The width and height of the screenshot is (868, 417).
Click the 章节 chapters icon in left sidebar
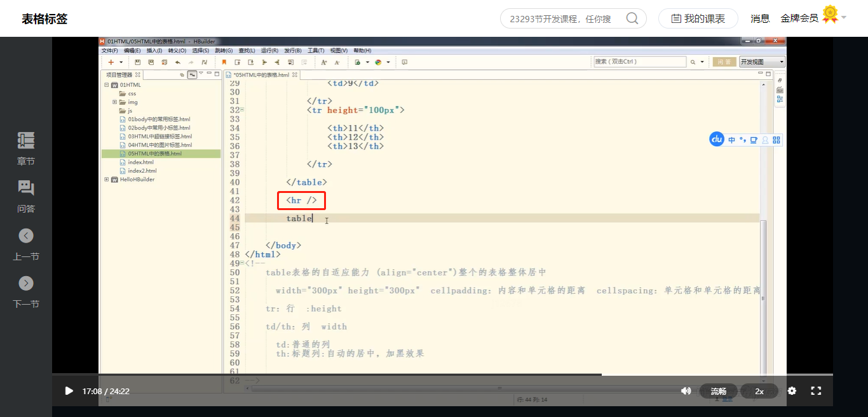click(x=26, y=141)
